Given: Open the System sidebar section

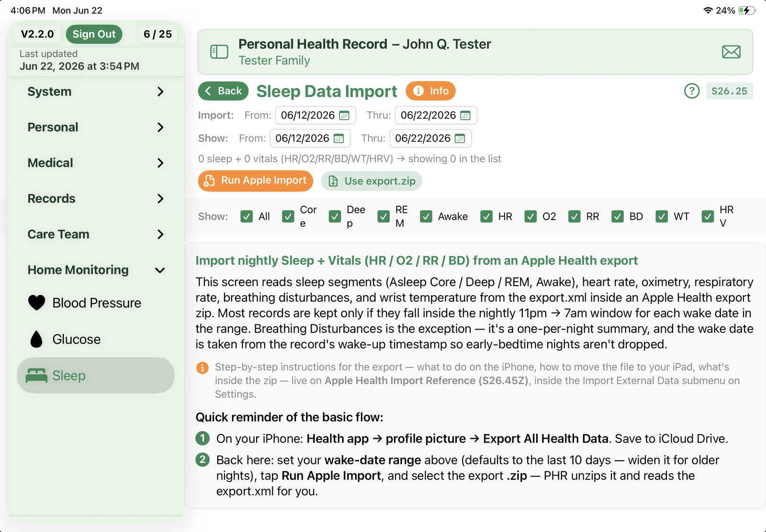Looking at the screenshot, I should [x=96, y=91].
